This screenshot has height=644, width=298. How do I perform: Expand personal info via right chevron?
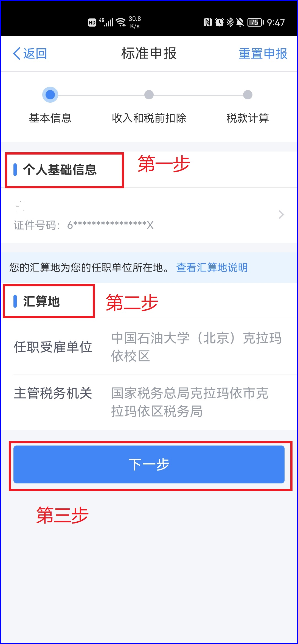[281, 214]
